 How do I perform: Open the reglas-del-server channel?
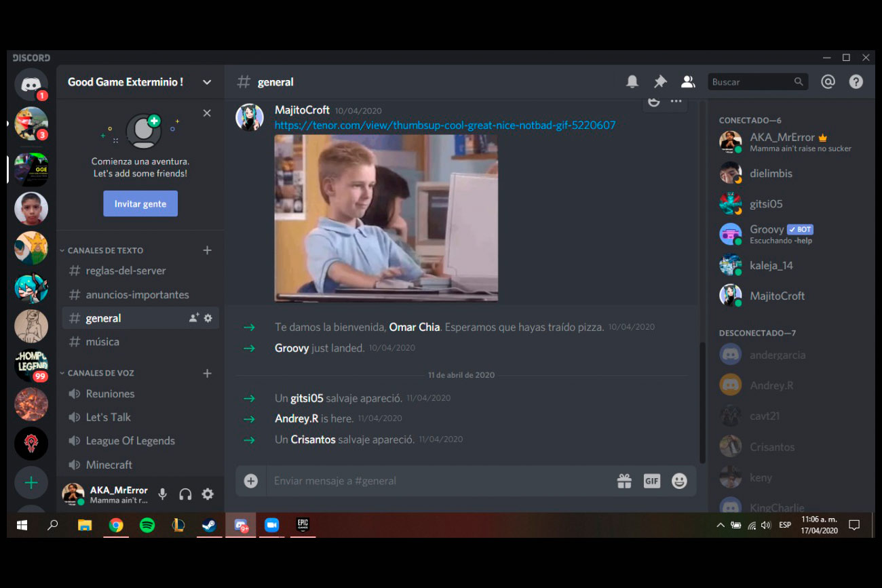[140, 271]
